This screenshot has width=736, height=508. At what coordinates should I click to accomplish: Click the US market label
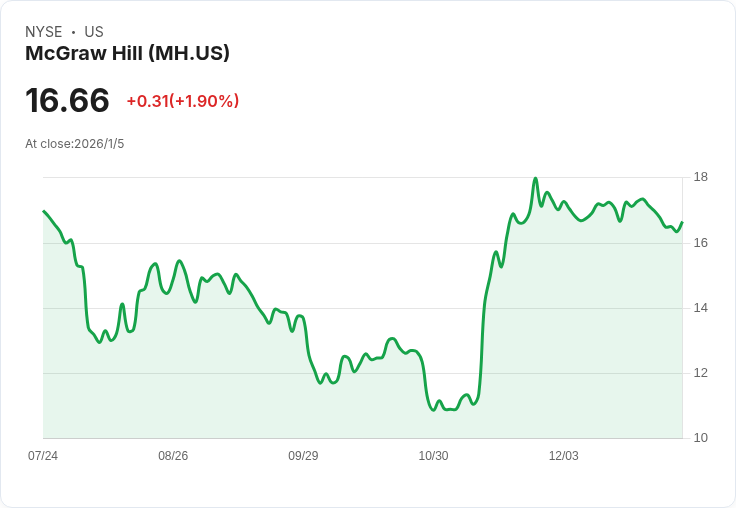(94, 31)
